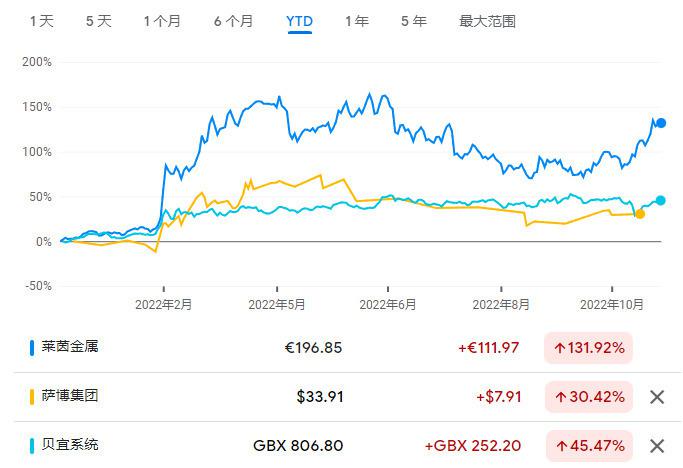Select the 最大范围 time range
The height and width of the screenshot is (468, 683).
pos(487,21)
